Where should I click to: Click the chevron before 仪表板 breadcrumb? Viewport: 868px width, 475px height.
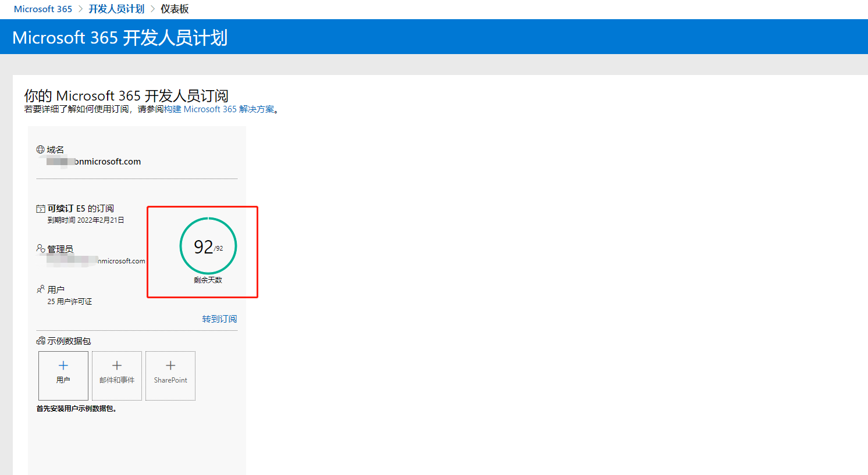(153, 9)
